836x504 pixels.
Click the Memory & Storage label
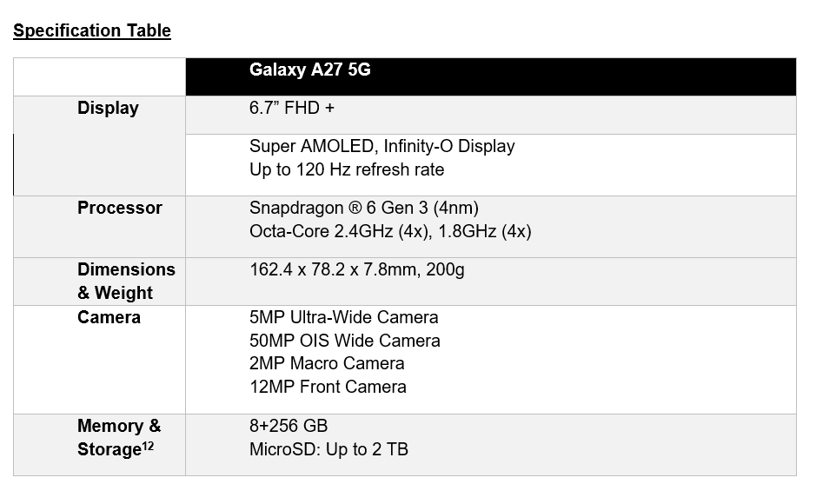coord(119,437)
